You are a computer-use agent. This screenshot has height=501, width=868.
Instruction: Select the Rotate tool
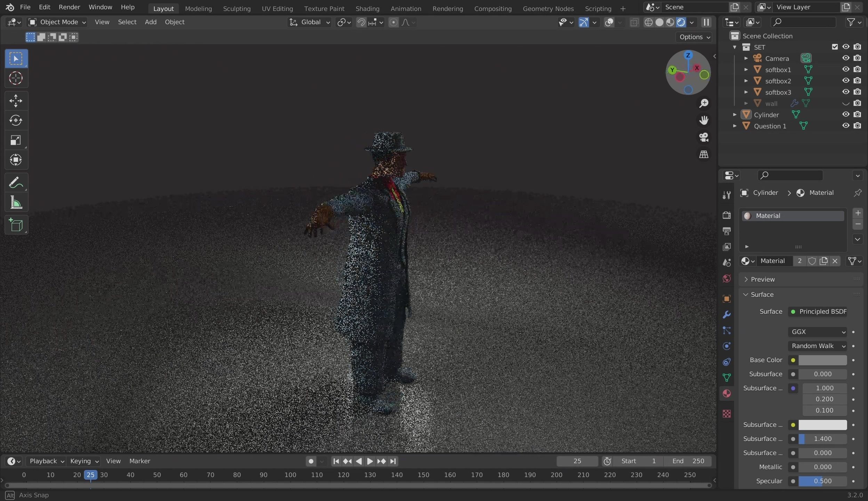(16, 120)
